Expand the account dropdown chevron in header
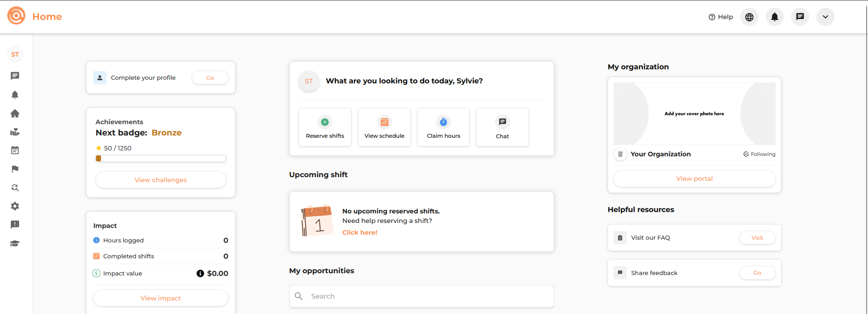The image size is (868, 314). click(x=825, y=17)
